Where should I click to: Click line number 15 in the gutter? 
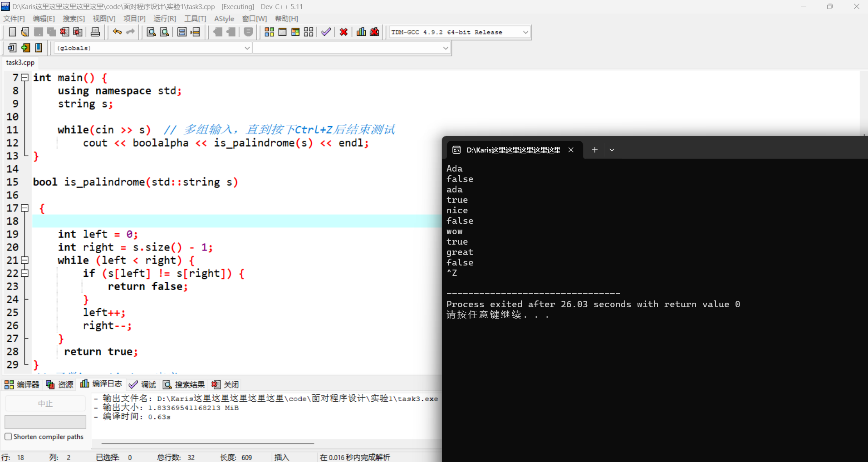pos(13,182)
